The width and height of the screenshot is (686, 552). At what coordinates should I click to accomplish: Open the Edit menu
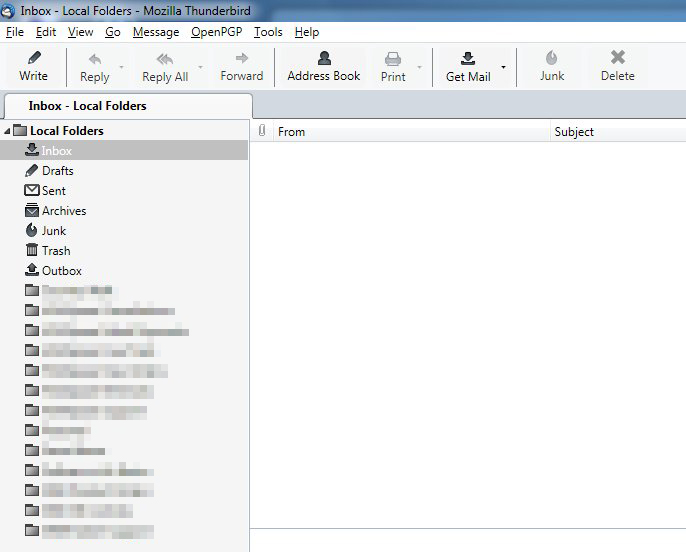click(46, 32)
